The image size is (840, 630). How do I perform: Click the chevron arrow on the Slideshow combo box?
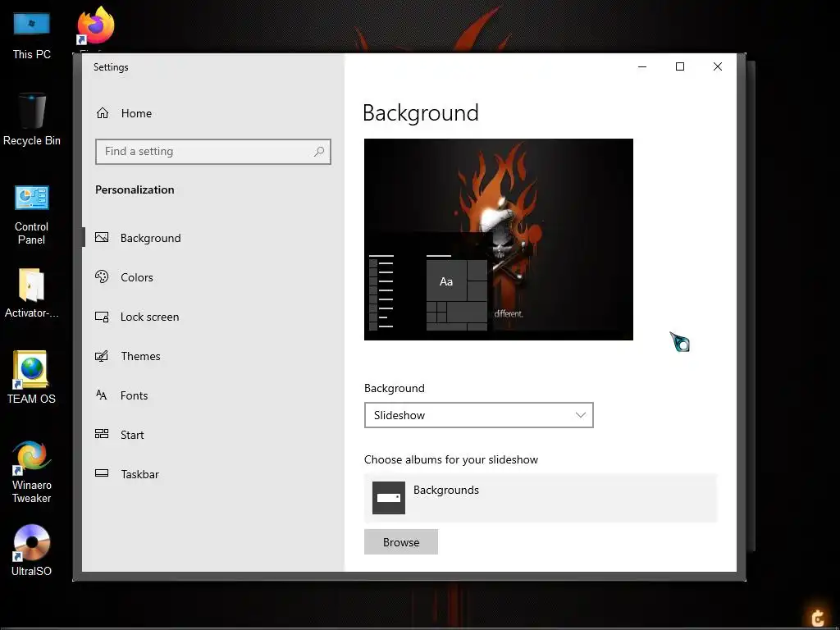click(x=580, y=415)
